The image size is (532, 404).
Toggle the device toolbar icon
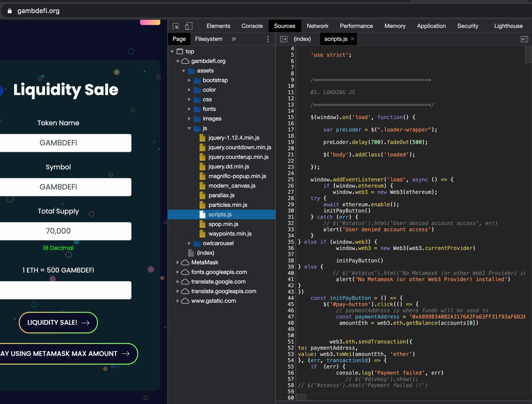click(189, 26)
